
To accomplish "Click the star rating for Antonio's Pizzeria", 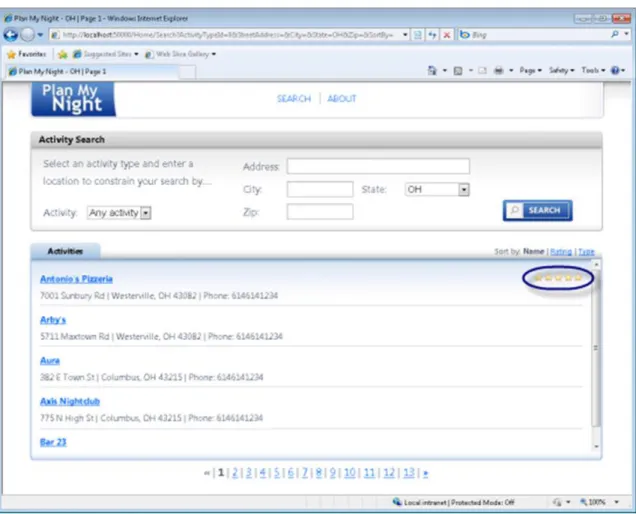I will click(x=558, y=278).
